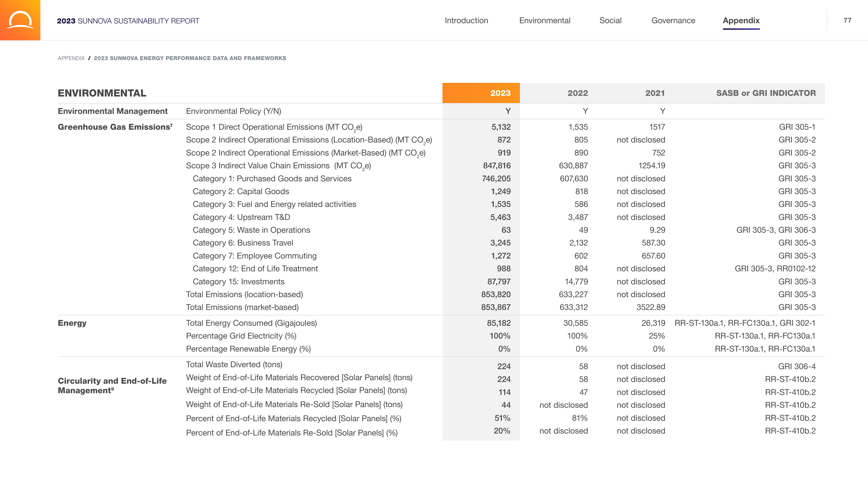Click the Energy section label

pyautogui.click(x=72, y=323)
